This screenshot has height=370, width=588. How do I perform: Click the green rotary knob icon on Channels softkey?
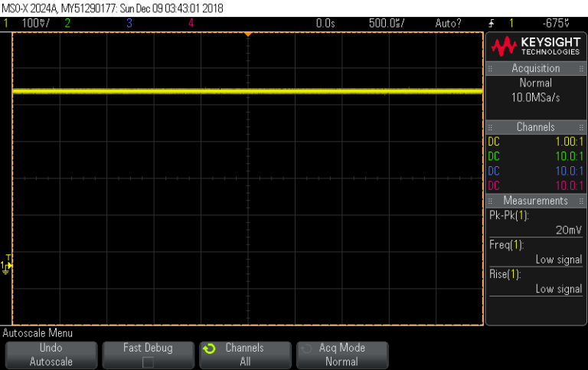tap(209, 349)
